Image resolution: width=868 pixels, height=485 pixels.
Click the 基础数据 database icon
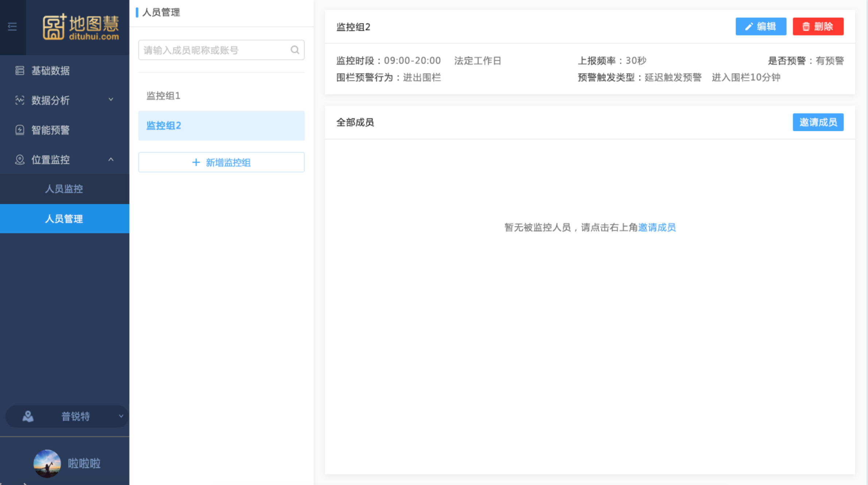20,70
